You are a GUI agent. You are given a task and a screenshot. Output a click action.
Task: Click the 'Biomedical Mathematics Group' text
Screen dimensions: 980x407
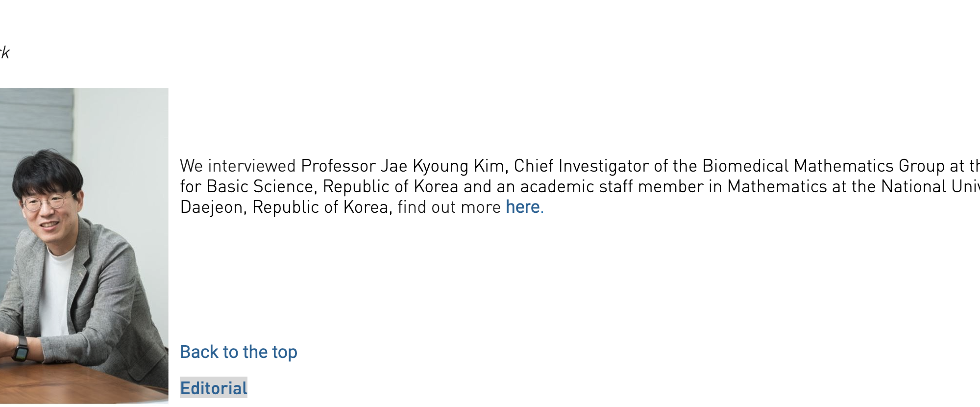tap(823, 166)
